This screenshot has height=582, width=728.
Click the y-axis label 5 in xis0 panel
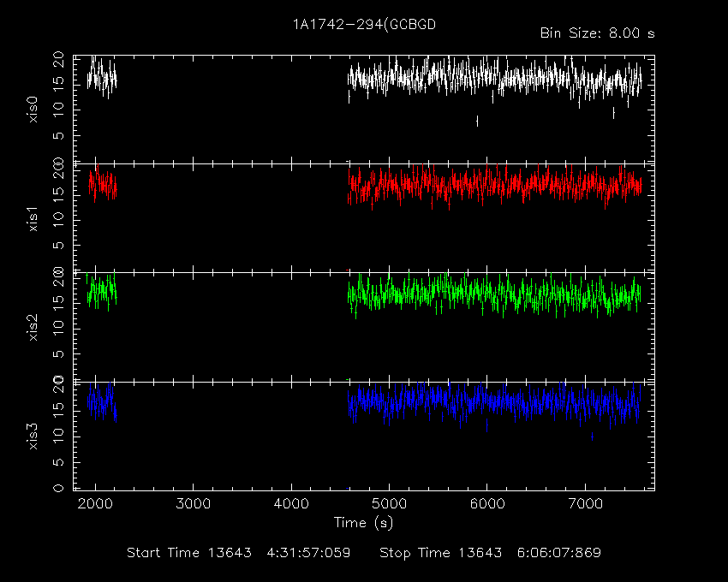58,135
